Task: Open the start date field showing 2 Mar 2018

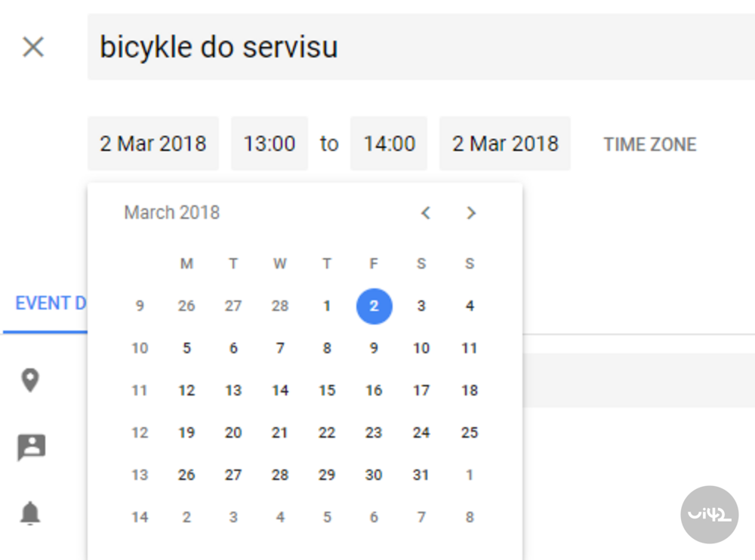Action: tap(153, 143)
